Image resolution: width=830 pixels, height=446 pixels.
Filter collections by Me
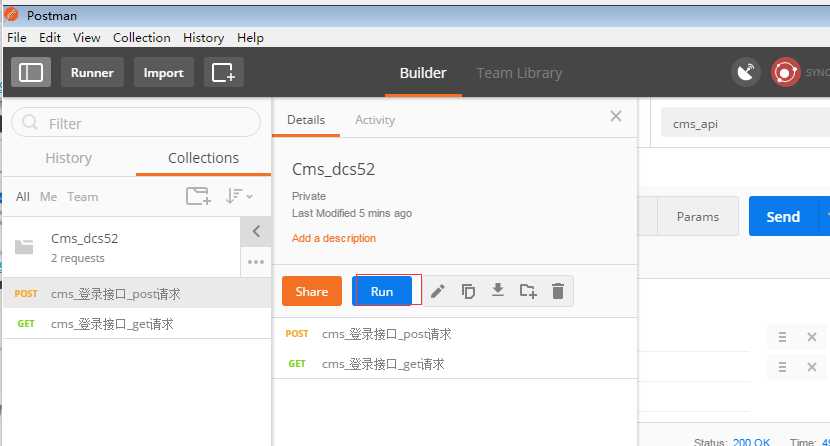(x=48, y=197)
